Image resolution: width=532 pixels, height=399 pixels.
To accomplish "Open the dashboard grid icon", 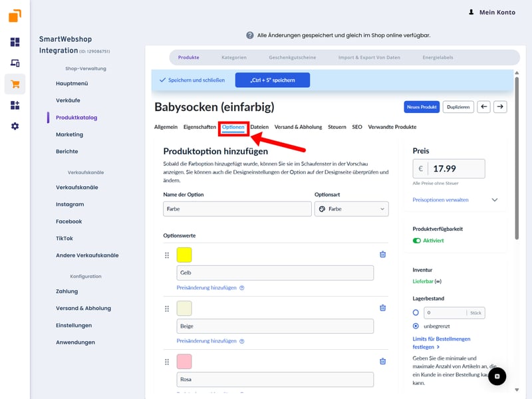I will tap(15, 42).
